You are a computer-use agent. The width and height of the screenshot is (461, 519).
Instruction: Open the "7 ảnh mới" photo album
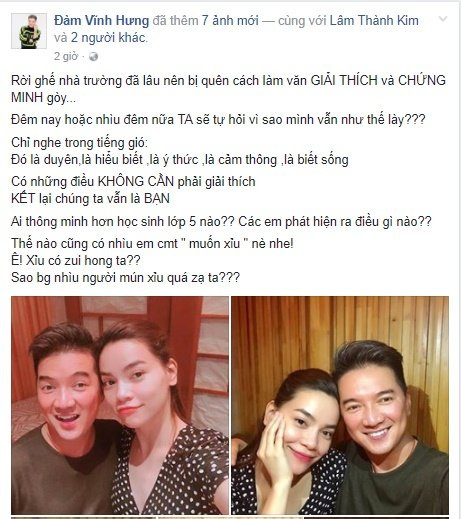click(230, 21)
